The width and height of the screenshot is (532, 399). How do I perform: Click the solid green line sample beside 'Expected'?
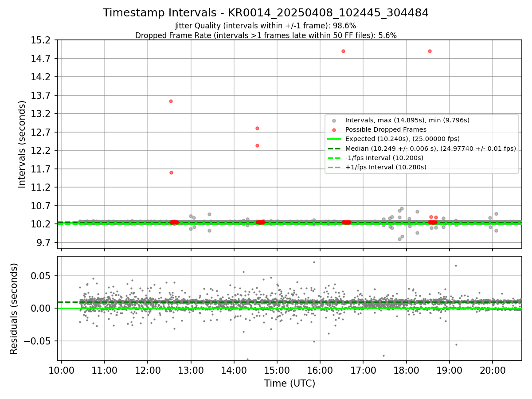tap(334, 139)
